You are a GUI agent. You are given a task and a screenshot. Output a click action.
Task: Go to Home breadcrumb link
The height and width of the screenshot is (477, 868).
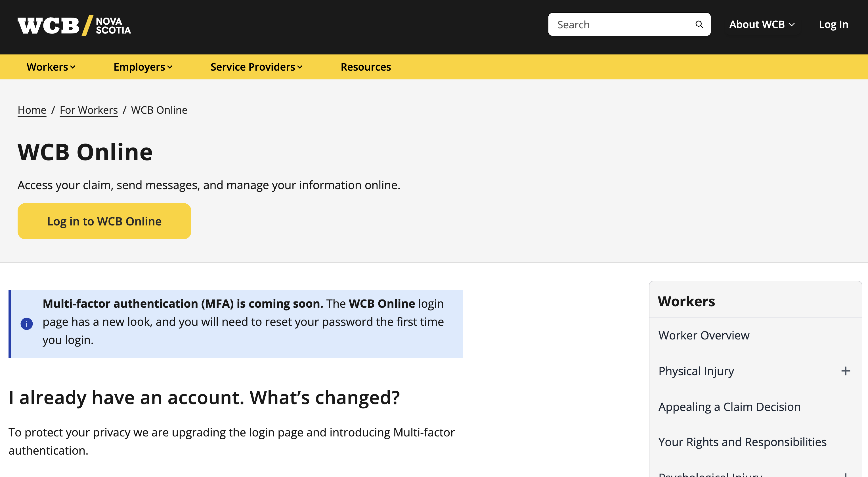tap(32, 110)
